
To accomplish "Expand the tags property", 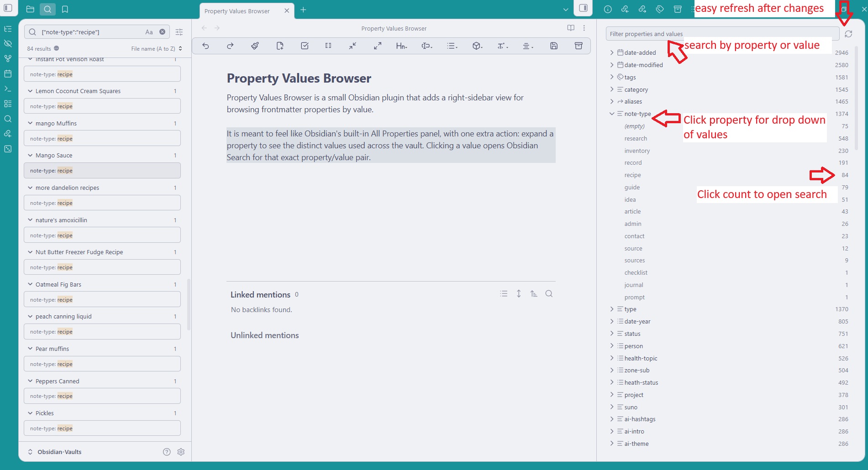I will 612,77.
